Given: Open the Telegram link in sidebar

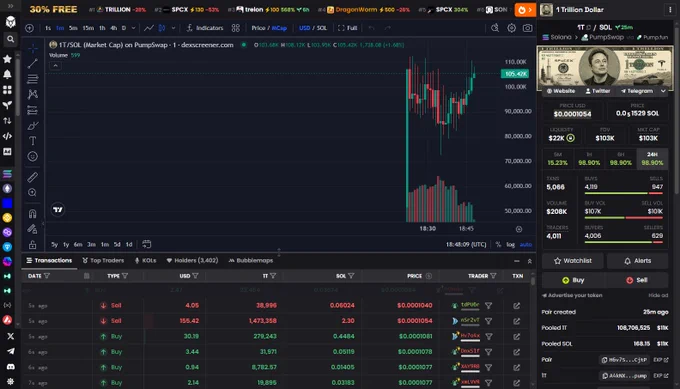Looking at the screenshot, I should (10, 351).
